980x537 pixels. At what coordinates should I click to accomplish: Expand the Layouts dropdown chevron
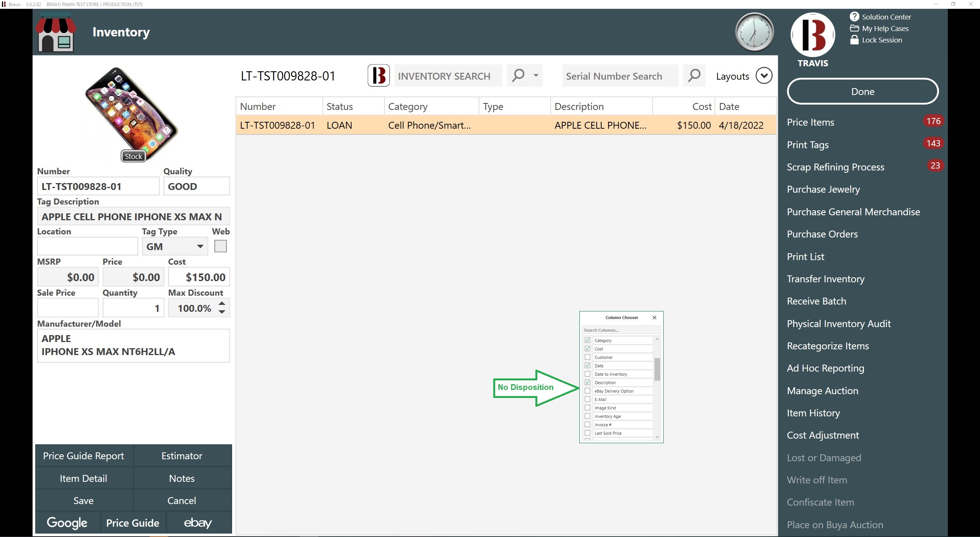pos(764,75)
